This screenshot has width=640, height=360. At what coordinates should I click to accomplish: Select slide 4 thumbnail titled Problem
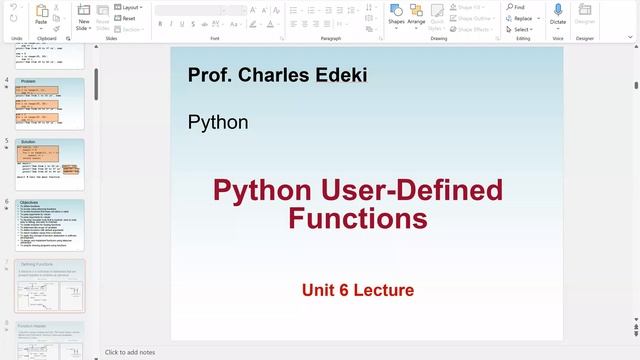click(x=50, y=104)
